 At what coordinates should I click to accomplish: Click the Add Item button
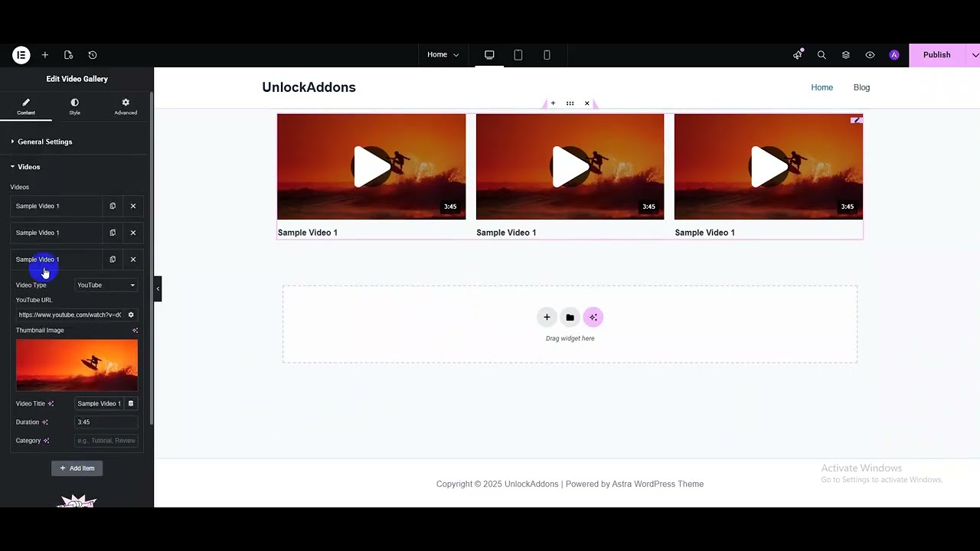[77, 468]
